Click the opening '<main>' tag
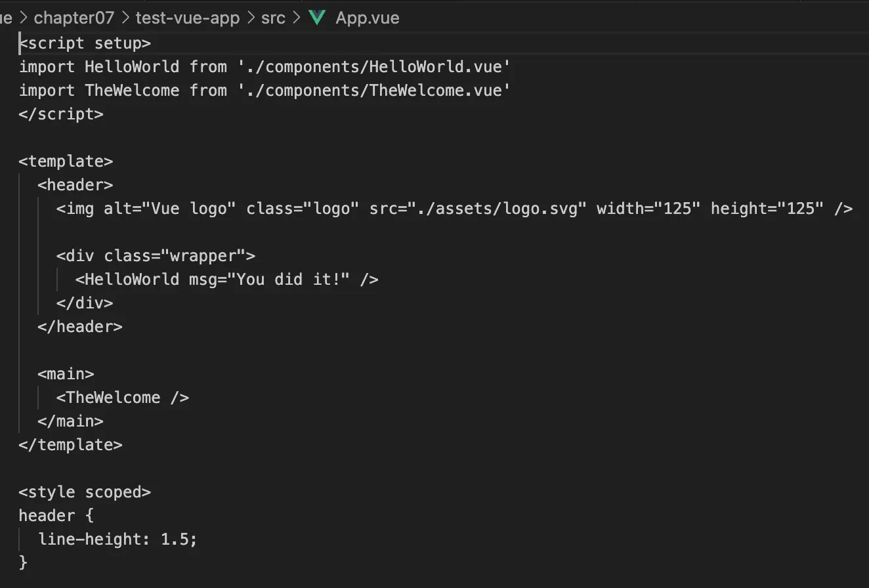869x588 pixels. click(x=66, y=374)
